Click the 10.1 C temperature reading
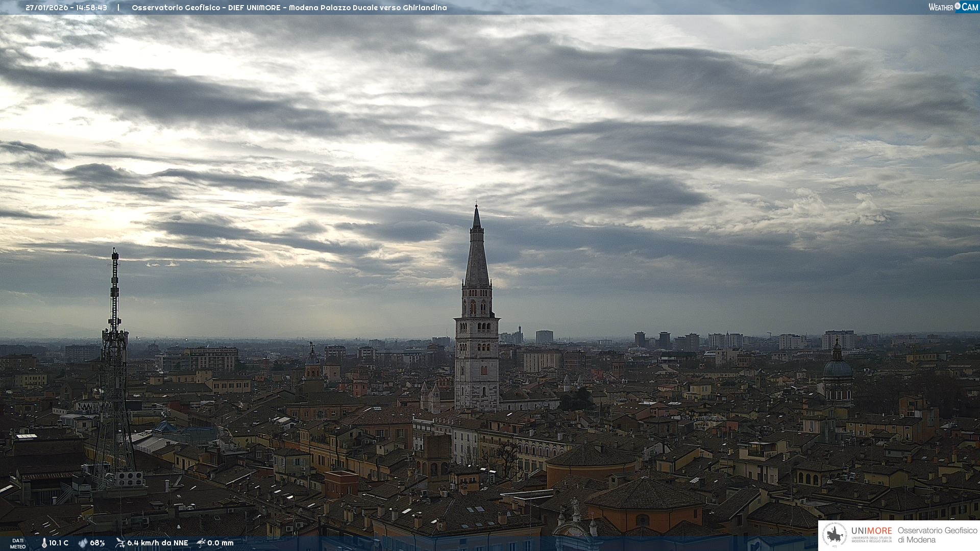Viewport: 980px width, 551px height. pyautogui.click(x=59, y=543)
